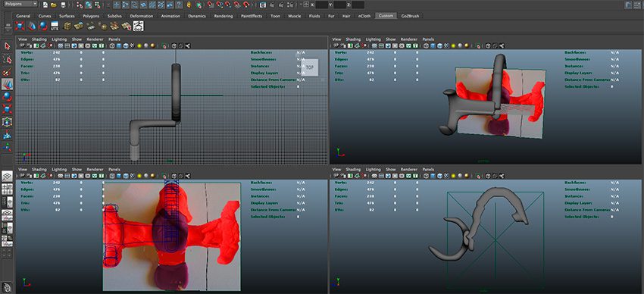Choose the Move tool cone in toolbox
This screenshot has width=644, height=294.
click(7, 85)
